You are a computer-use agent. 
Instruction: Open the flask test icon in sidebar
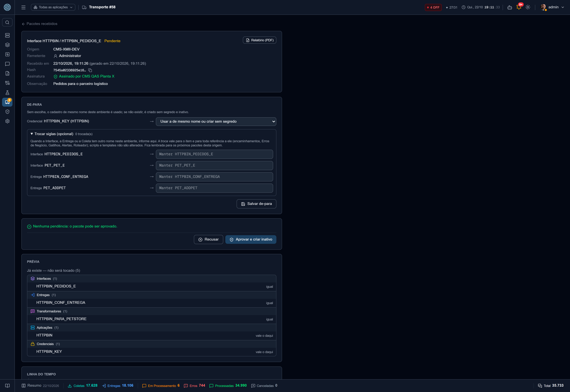(7, 93)
